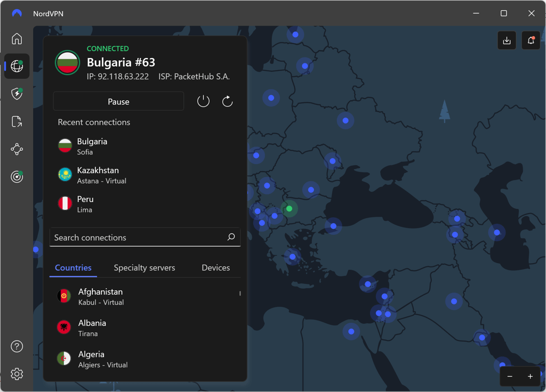Connect to recent Bulgaria Sofia
546x392 pixels.
145,146
